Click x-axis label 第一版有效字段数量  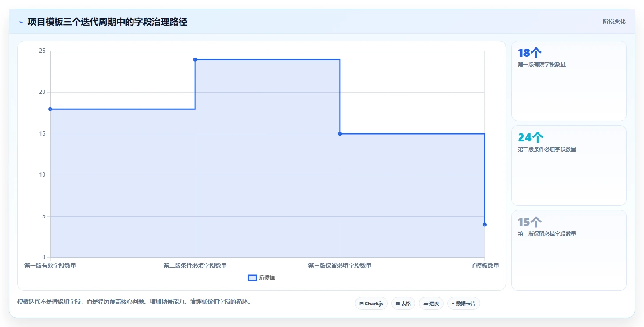click(x=50, y=266)
